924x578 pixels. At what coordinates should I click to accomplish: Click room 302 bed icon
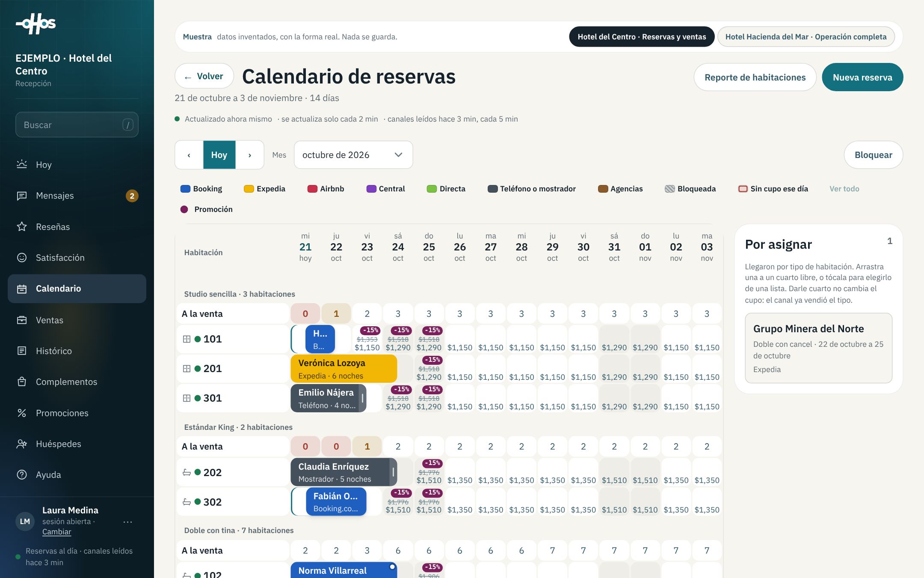pyautogui.click(x=187, y=502)
